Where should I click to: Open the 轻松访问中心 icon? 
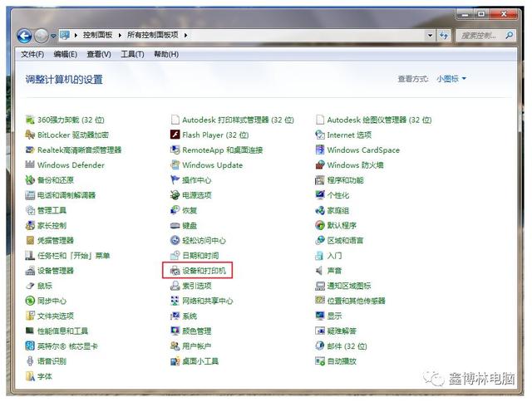[x=175, y=240]
